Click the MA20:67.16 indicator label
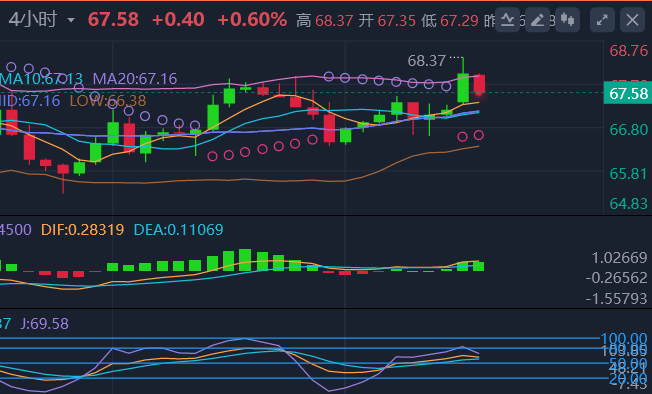The height and width of the screenshot is (394, 652). point(135,79)
